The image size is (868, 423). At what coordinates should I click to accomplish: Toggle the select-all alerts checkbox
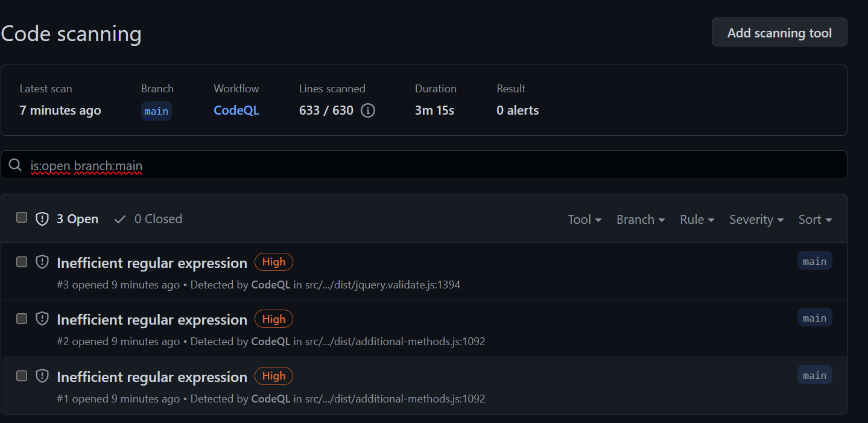click(22, 217)
